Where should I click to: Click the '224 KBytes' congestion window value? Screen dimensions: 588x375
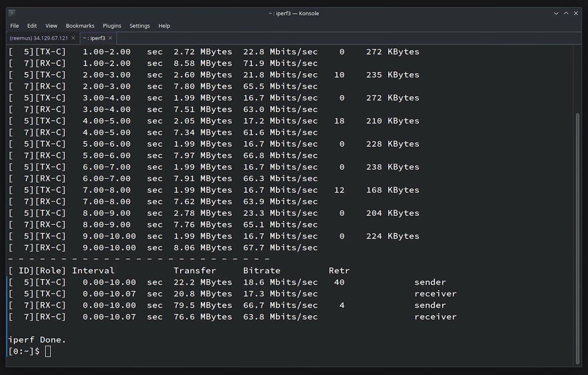coord(393,236)
